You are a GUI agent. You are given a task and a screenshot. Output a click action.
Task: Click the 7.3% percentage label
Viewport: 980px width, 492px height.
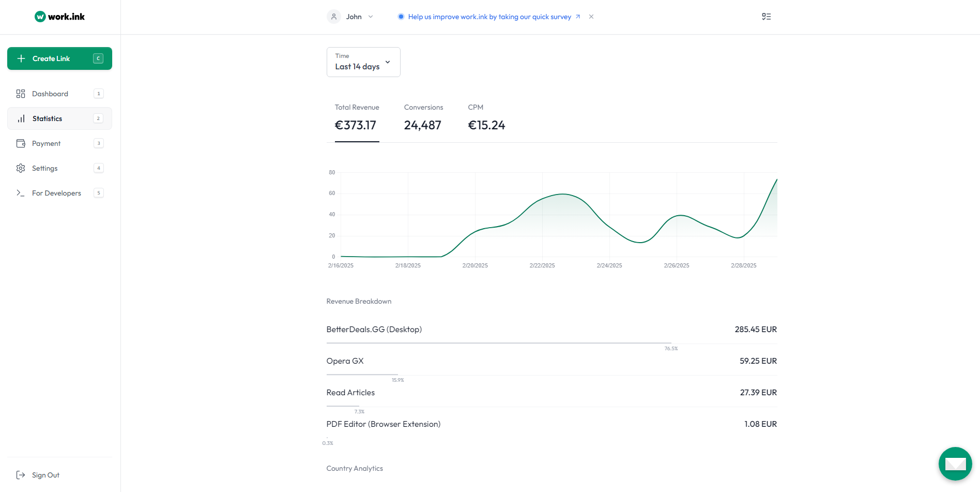359,412
